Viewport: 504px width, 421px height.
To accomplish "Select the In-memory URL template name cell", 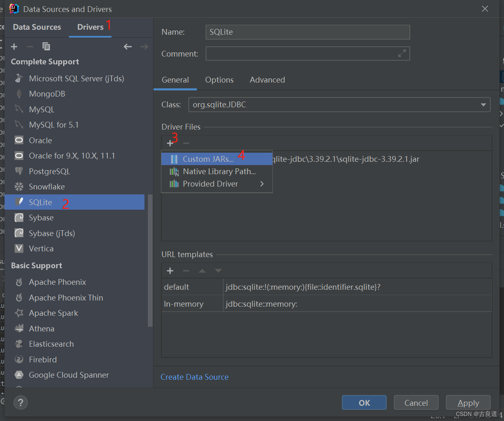I will click(192, 304).
